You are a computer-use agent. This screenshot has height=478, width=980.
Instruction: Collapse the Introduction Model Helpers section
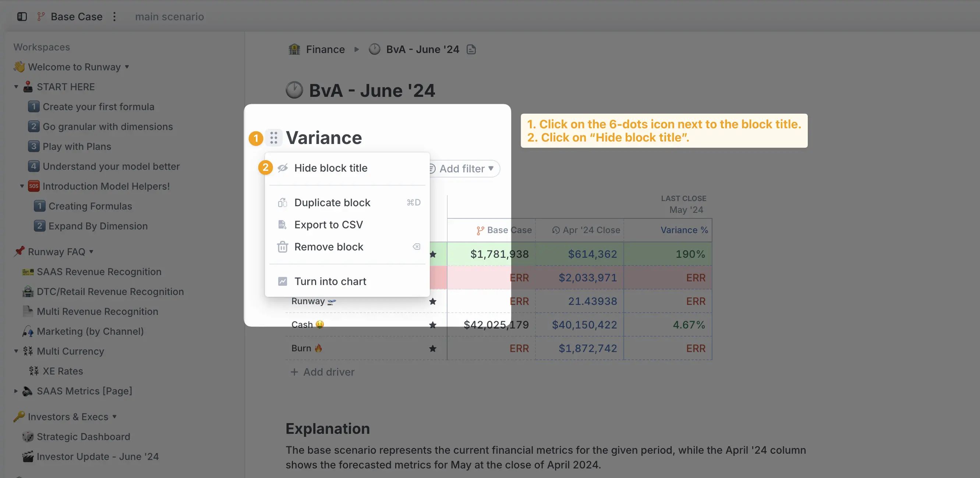(22, 186)
